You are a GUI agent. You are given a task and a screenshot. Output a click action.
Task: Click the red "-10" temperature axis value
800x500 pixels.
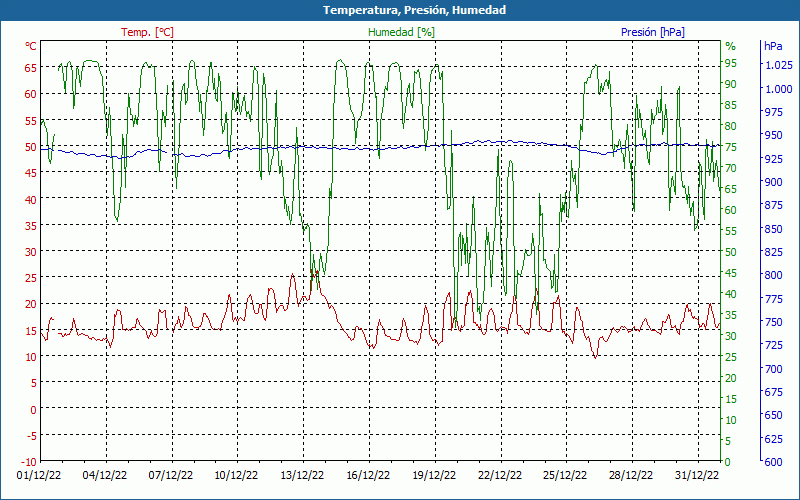30,462
